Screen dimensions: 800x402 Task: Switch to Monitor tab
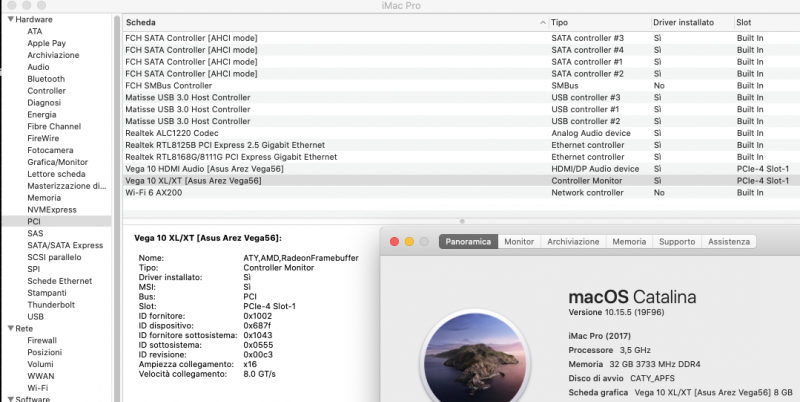(x=519, y=242)
